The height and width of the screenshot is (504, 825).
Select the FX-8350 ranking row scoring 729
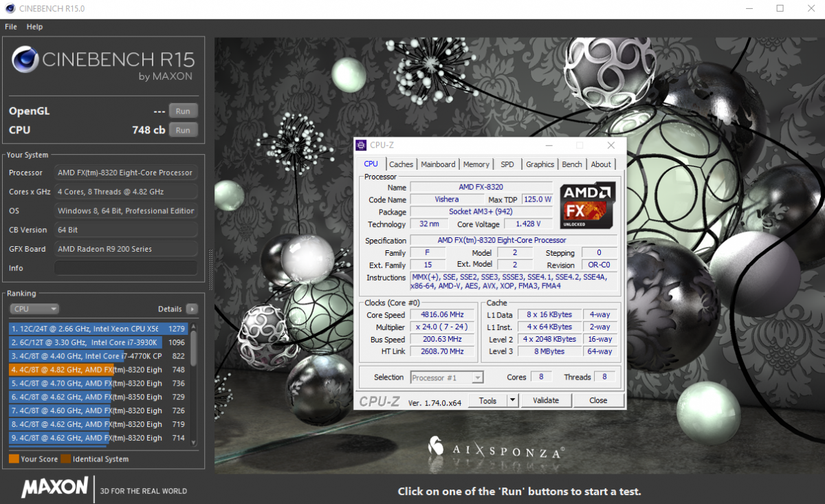[x=98, y=397]
